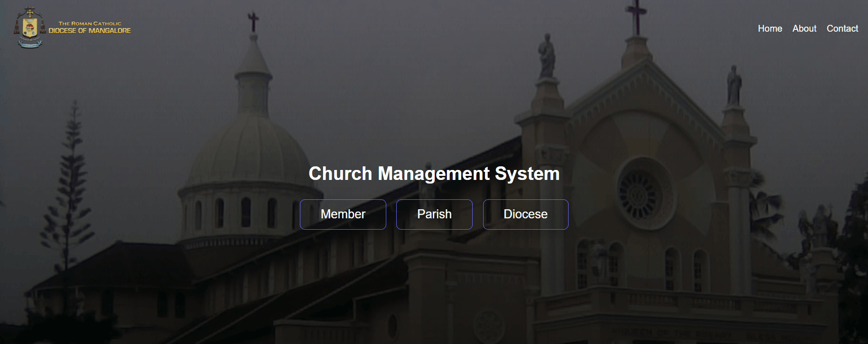Open the Contact navigation link
Viewport: 868px width, 344px height.
point(842,28)
